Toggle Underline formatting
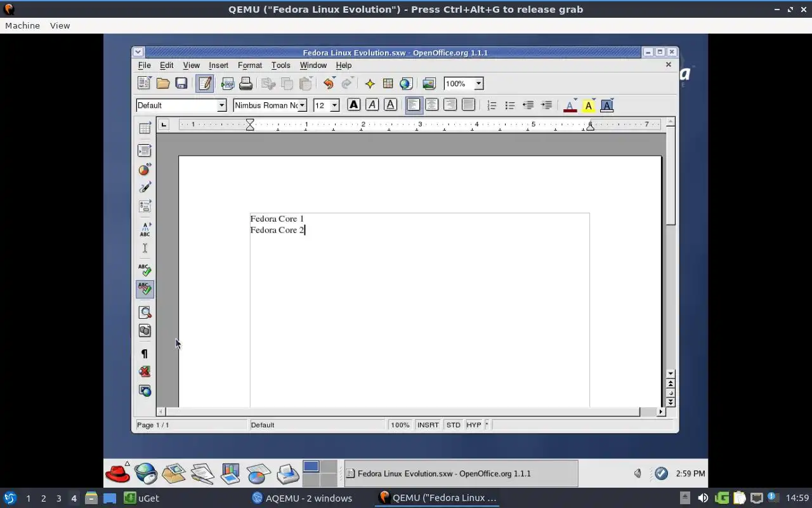812x508 pixels. (x=391, y=105)
